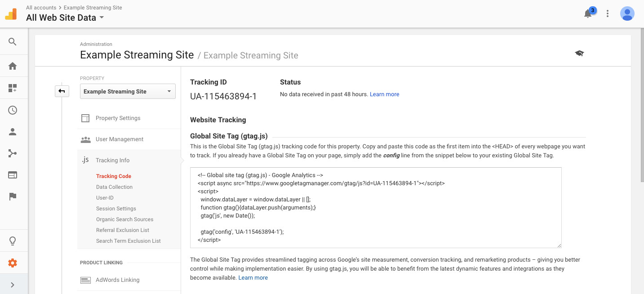Click the Google Analytics logo

click(x=11, y=14)
